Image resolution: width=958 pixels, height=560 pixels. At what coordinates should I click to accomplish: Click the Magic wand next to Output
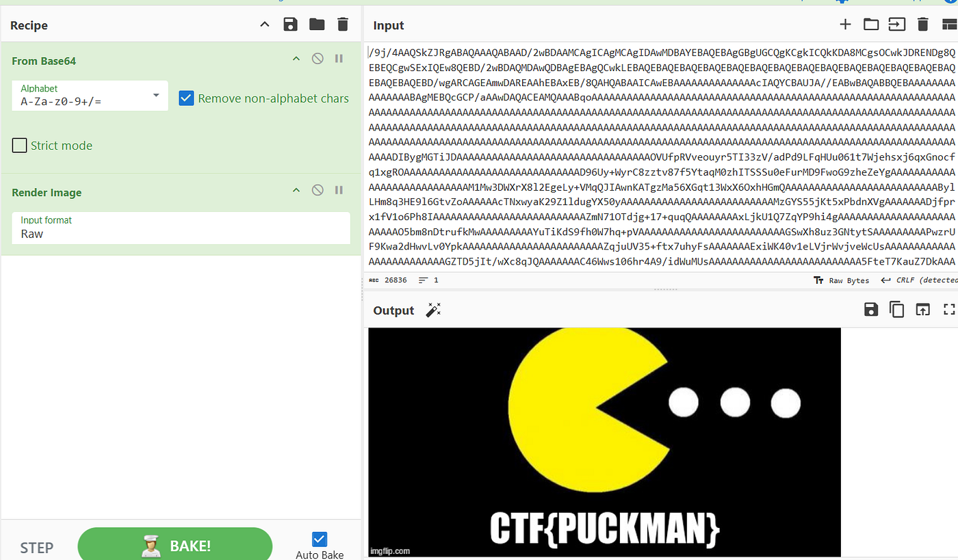[x=433, y=310]
